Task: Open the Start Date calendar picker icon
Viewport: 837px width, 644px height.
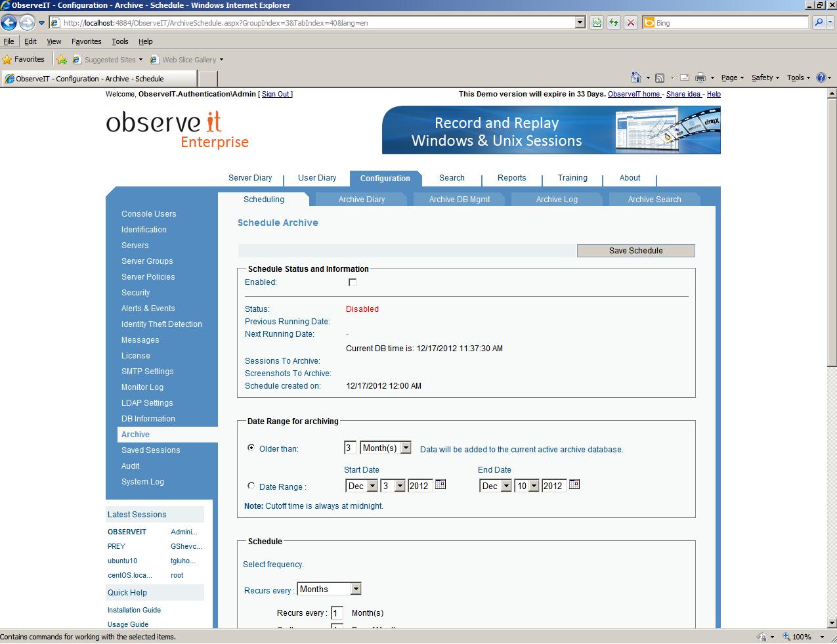Action: point(440,484)
